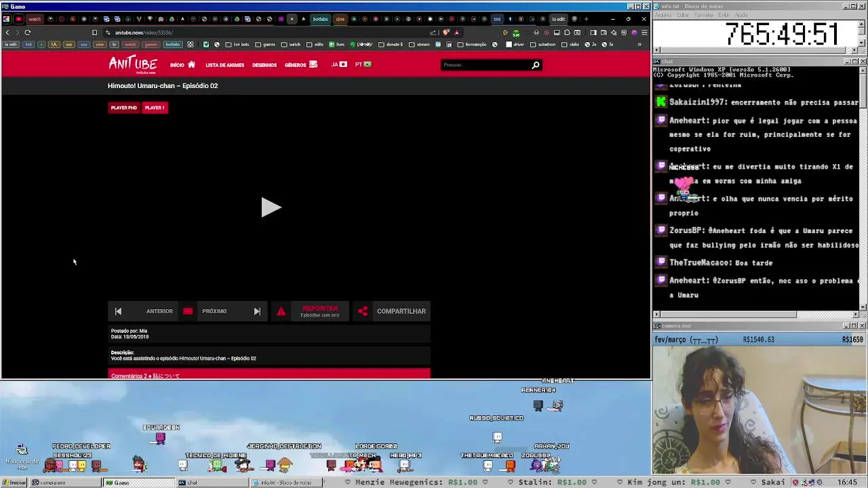Open the 'botlabs' browser tab
Image resolution: width=868 pixels, height=488 pixels.
tap(320, 19)
